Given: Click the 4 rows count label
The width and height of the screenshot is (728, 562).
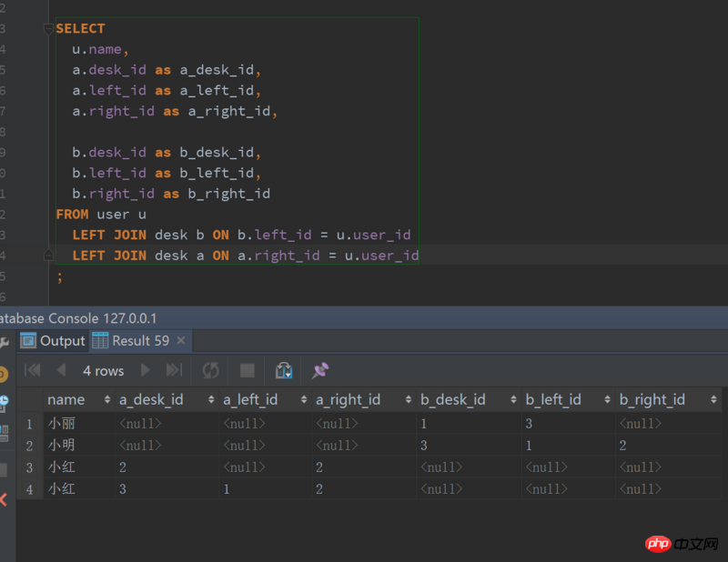Looking at the screenshot, I should click(103, 370).
